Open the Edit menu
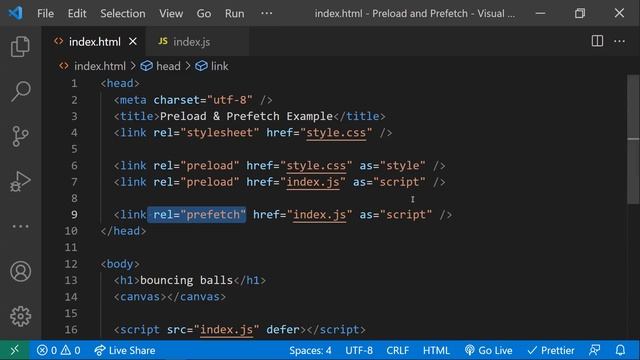Screen dimensions: 640x360 77,13
